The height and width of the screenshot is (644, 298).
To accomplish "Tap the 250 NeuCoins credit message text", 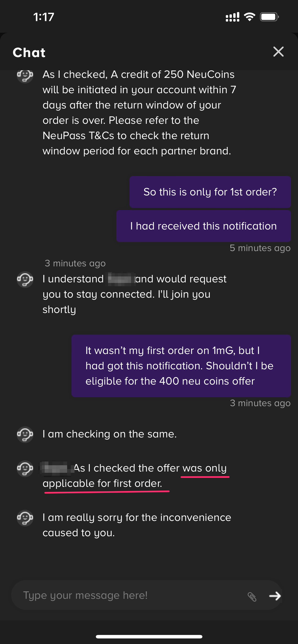I will click(139, 113).
